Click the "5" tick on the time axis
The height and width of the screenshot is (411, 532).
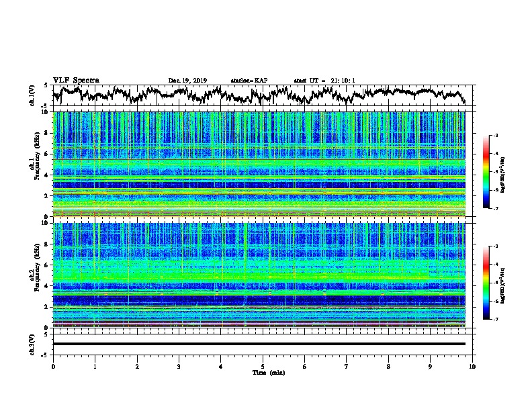[x=263, y=367]
